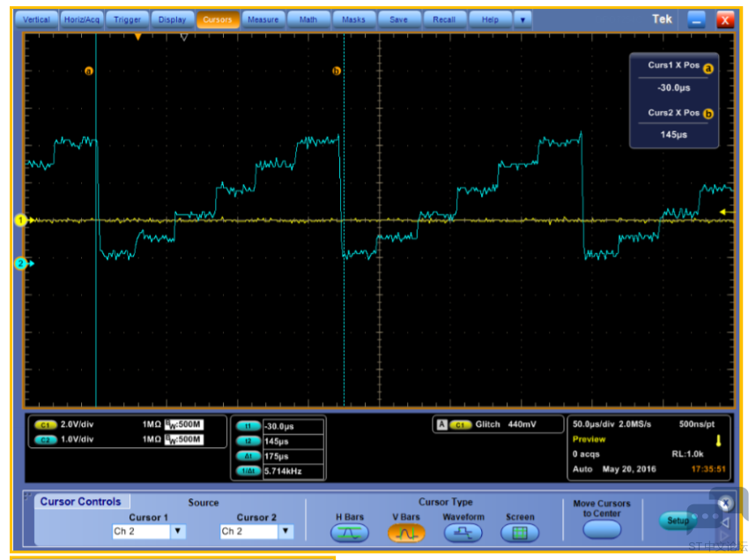
Task: Choose the Screen cursor type
Action: [520, 533]
